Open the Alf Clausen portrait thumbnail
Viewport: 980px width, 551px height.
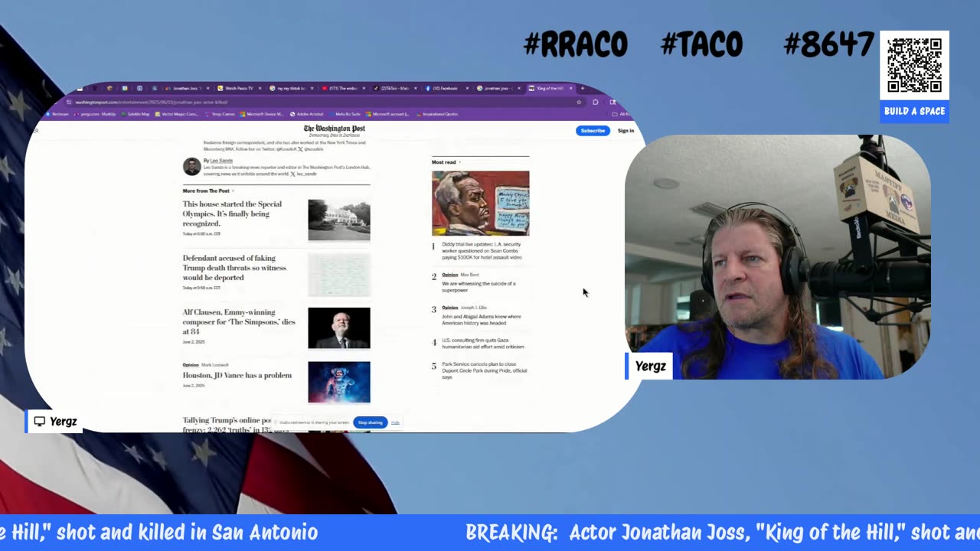pos(339,328)
